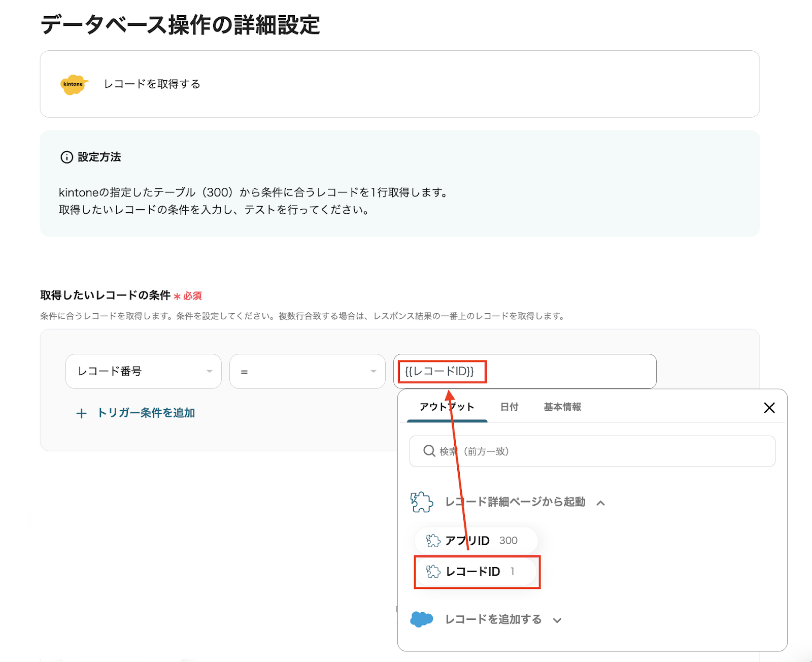Click the info icon beside 設定方法

[x=66, y=157]
